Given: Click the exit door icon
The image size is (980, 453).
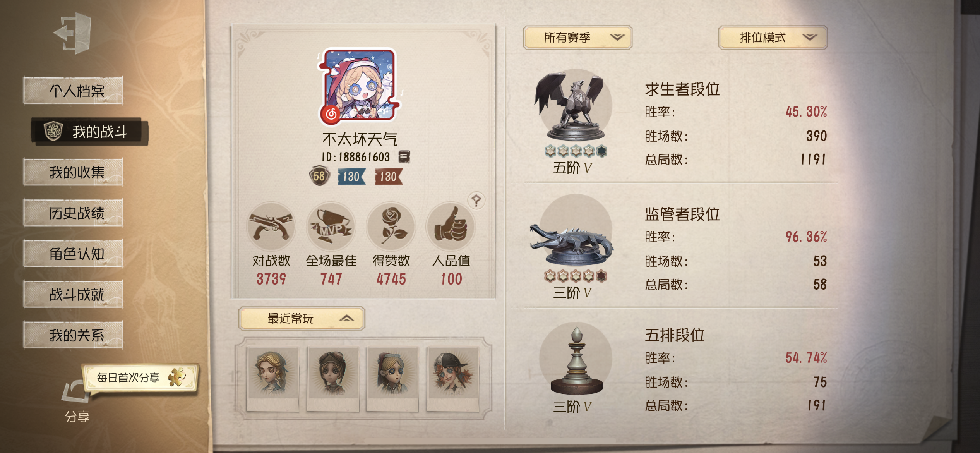Looking at the screenshot, I should click(74, 33).
